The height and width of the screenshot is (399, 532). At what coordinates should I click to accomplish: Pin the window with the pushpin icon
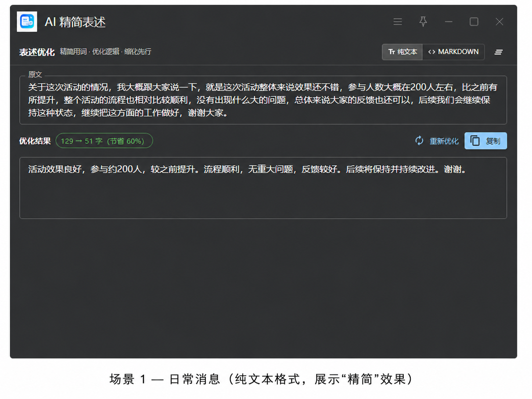(x=423, y=22)
